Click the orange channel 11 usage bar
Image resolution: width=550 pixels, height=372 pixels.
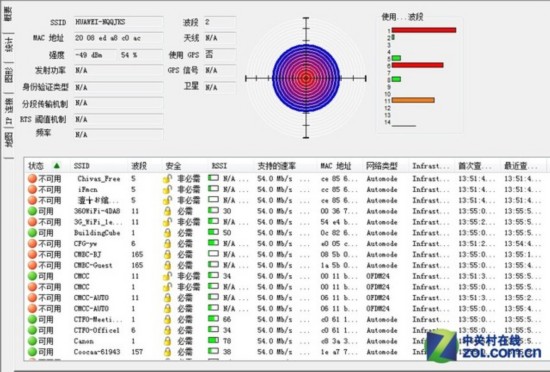pyautogui.click(x=413, y=100)
